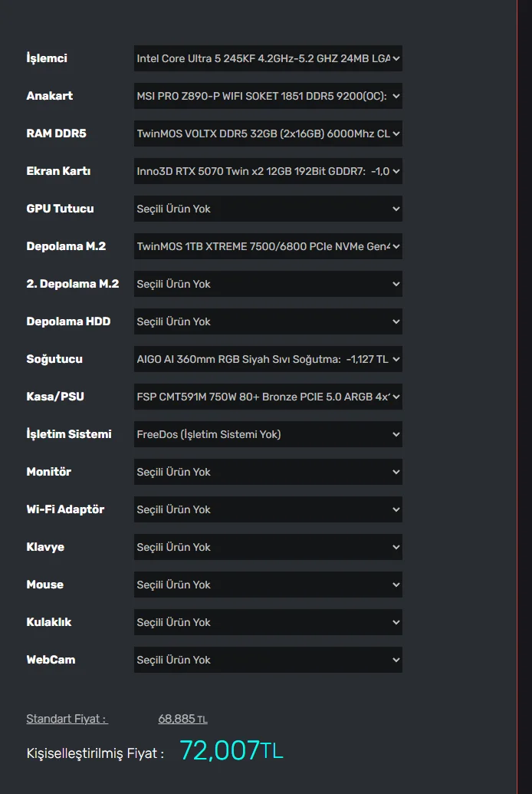Open the Depolama M.2 storage dropdown
The height and width of the screenshot is (794, 532).
[x=268, y=246]
